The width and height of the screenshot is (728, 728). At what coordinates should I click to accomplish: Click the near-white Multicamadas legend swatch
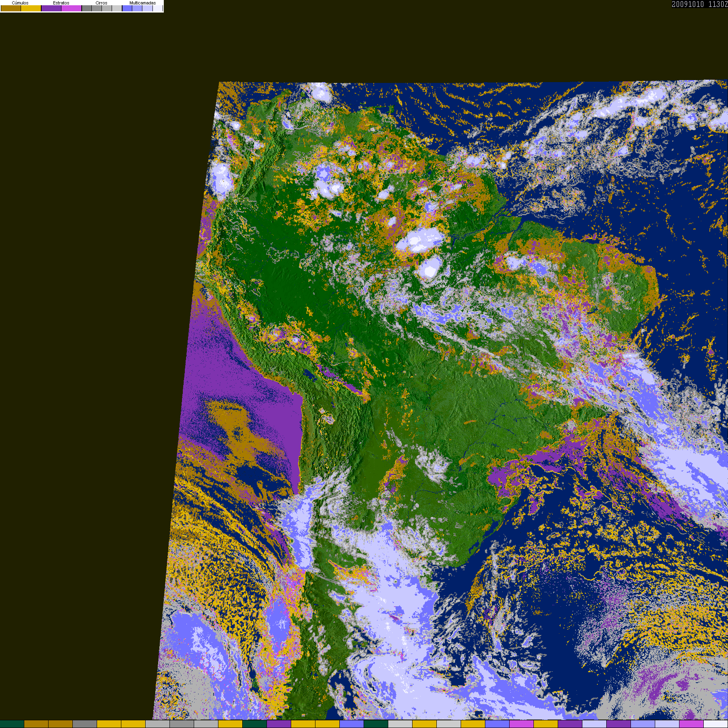pyautogui.click(x=158, y=8)
